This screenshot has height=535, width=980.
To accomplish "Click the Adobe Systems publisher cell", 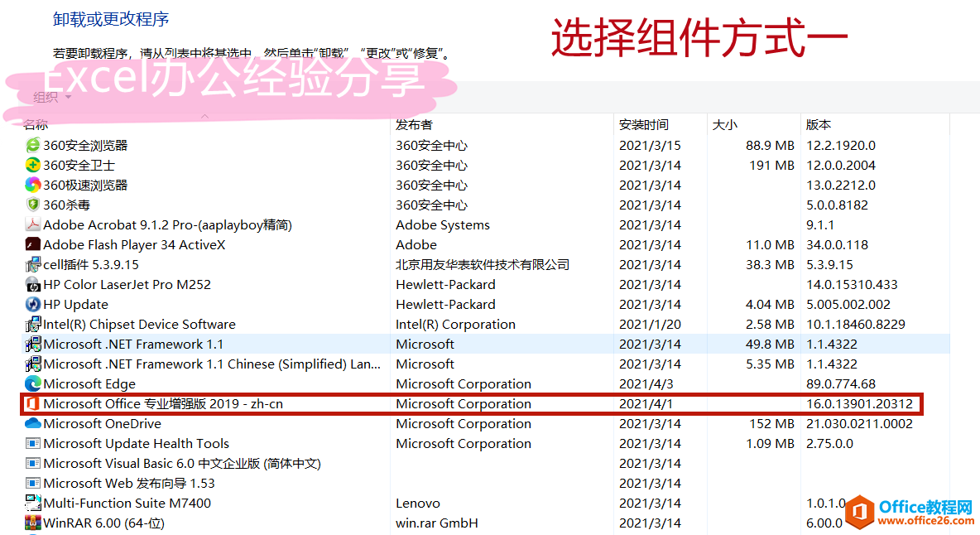I will pos(443,225).
